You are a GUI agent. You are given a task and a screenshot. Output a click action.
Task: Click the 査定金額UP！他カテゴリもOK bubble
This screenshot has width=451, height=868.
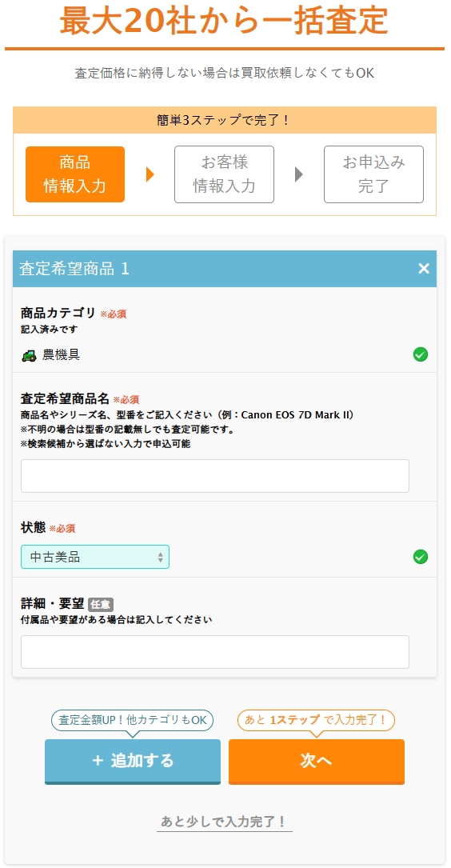tap(133, 720)
